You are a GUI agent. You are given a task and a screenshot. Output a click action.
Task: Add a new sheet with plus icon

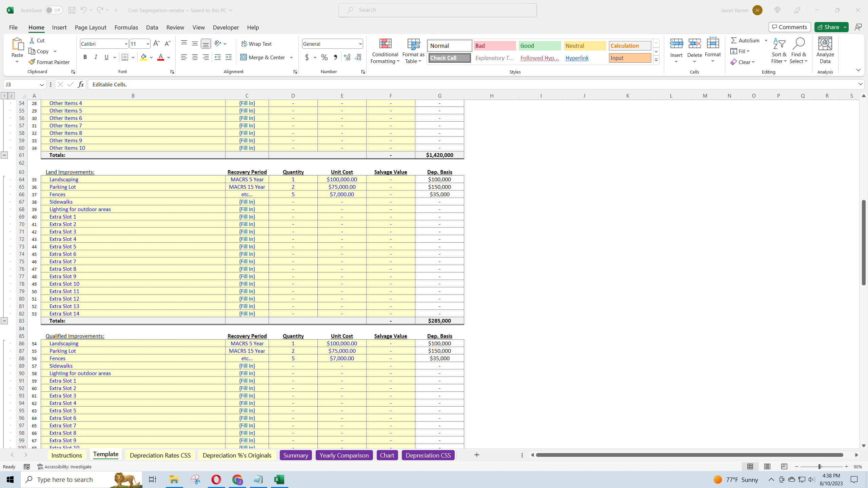477,455
